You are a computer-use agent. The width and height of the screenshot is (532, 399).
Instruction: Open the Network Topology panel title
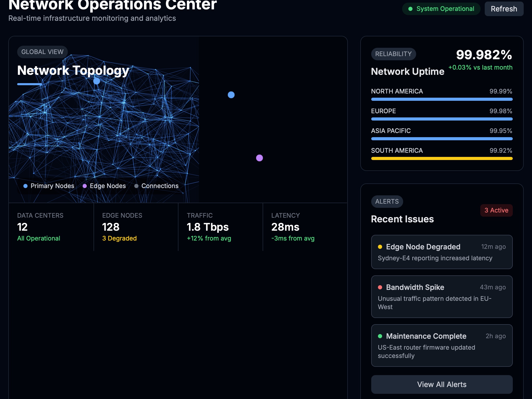coord(73,70)
